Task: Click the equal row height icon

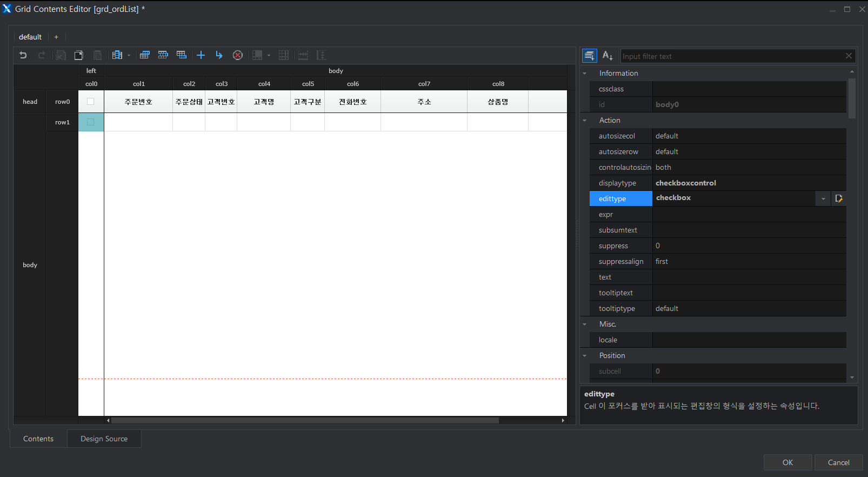Action: coord(321,55)
